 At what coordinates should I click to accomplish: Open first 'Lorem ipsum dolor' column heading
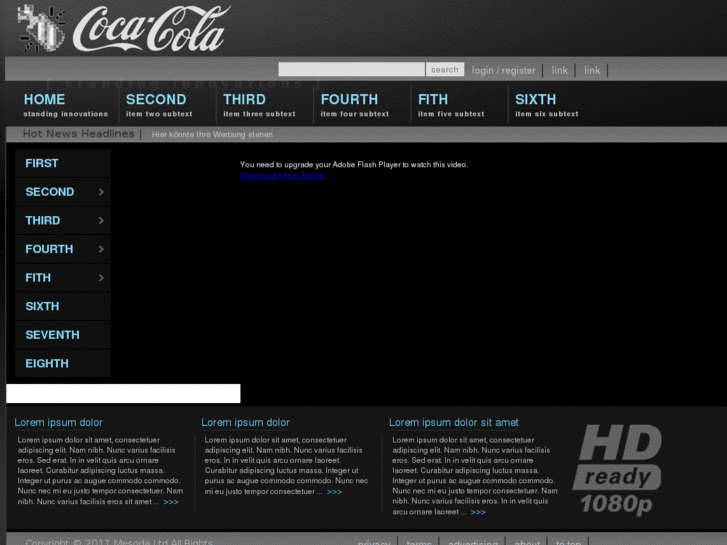pyautogui.click(x=58, y=423)
